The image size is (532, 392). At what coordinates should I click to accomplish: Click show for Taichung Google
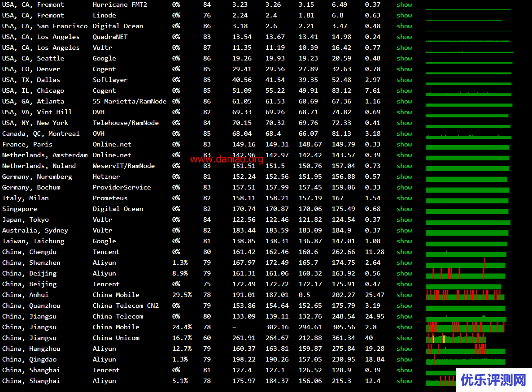click(x=404, y=241)
